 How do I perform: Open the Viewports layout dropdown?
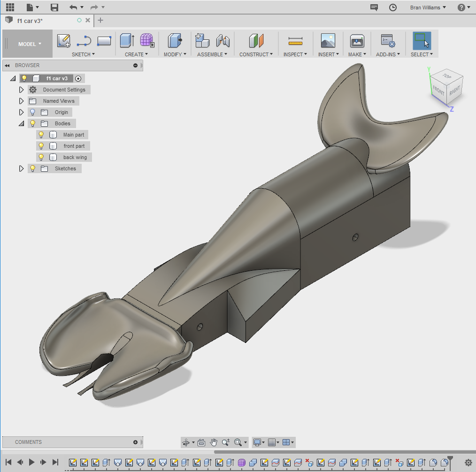(x=288, y=442)
